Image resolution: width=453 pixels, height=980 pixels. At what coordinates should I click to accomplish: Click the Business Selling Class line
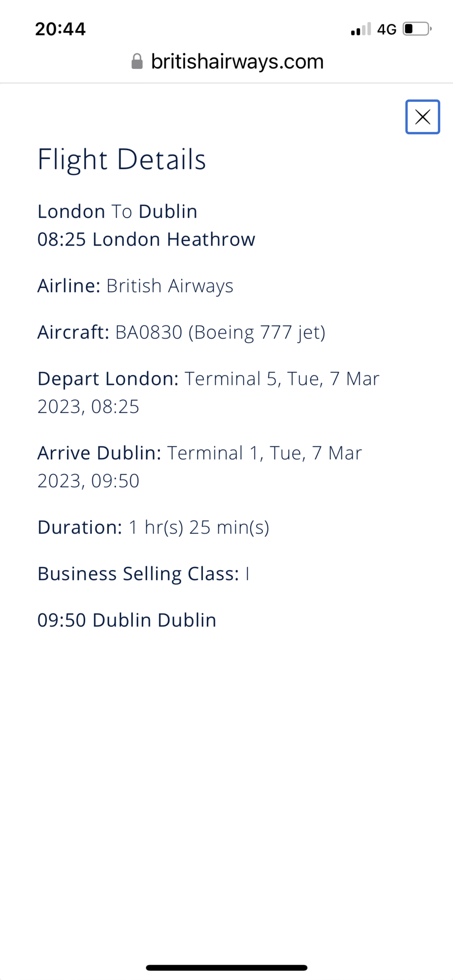[143, 574]
